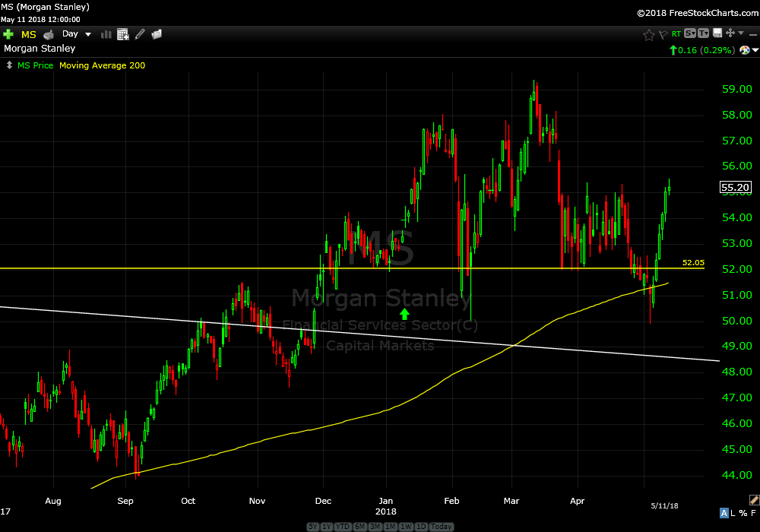Click the flag icon
The width and height of the screenshot is (760, 532).
[x=662, y=34]
